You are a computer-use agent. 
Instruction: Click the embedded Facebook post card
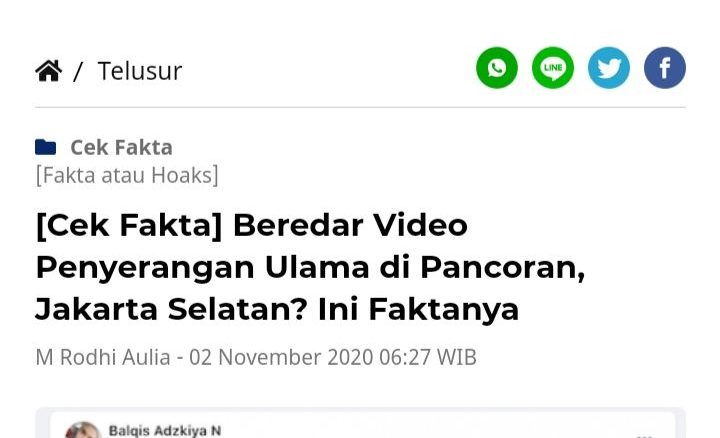pyautogui.click(x=360, y=423)
